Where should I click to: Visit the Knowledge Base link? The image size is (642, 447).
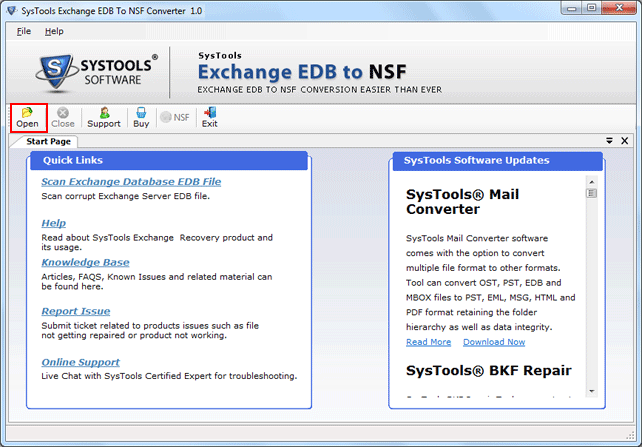coord(85,262)
